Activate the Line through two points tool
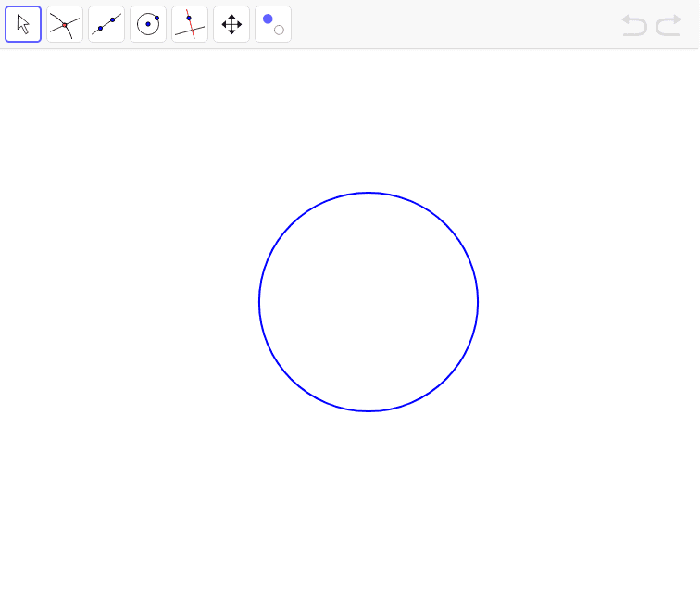Image resolution: width=700 pixels, height=604 pixels. [106, 24]
